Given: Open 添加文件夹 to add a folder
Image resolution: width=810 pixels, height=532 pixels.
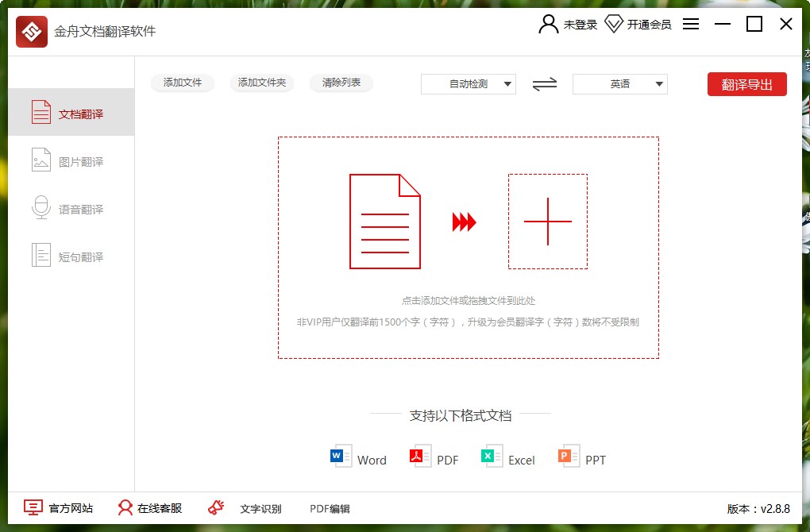Looking at the screenshot, I should [262, 82].
